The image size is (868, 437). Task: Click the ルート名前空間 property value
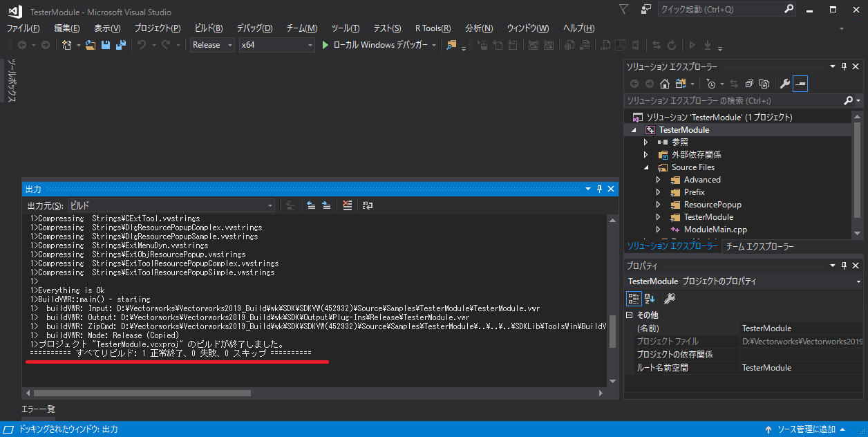[x=802, y=368]
